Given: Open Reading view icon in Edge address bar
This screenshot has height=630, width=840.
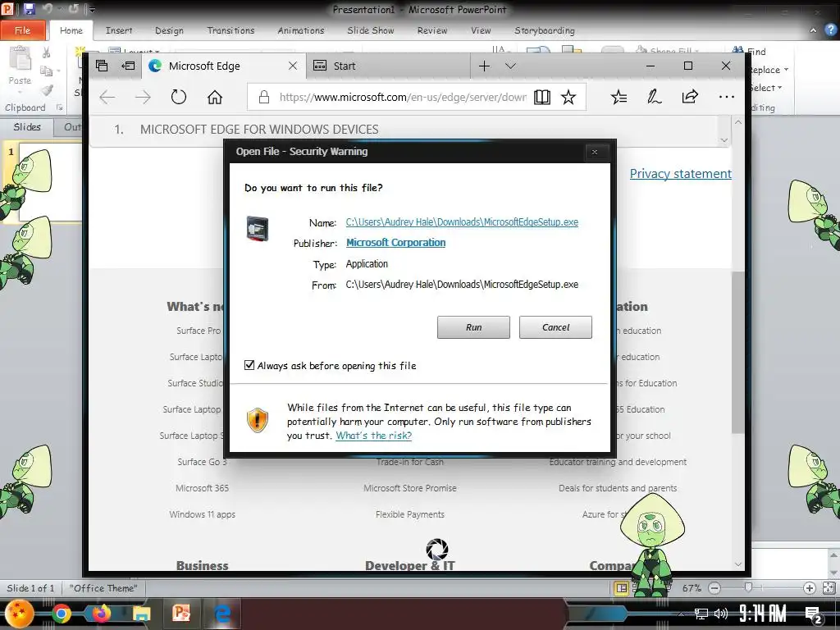Looking at the screenshot, I should coord(541,97).
